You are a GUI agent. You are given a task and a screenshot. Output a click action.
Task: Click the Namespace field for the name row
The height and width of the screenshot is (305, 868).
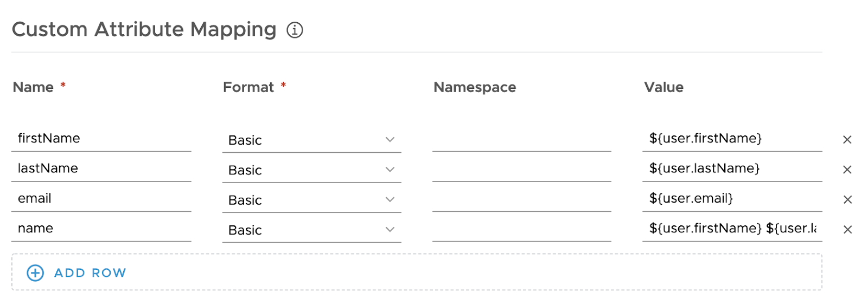[521, 230]
